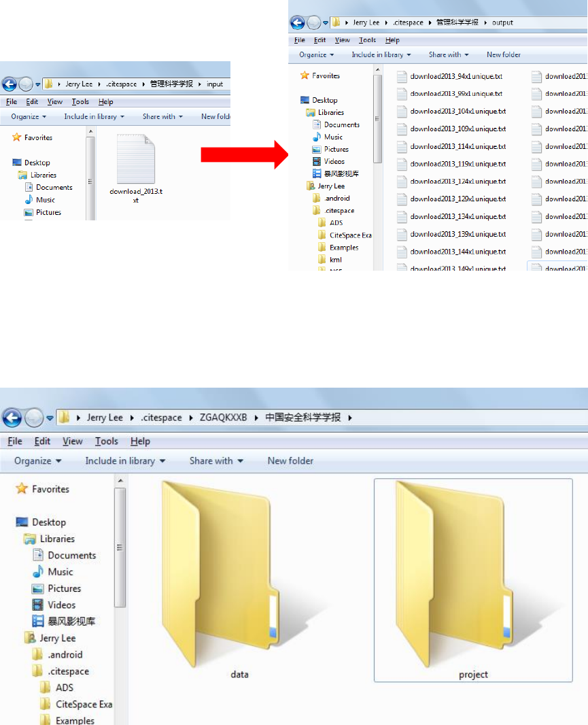The image size is (588, 725).
Task: Open .citespace folder in the bottom sidebar
Action: (69, 671)
